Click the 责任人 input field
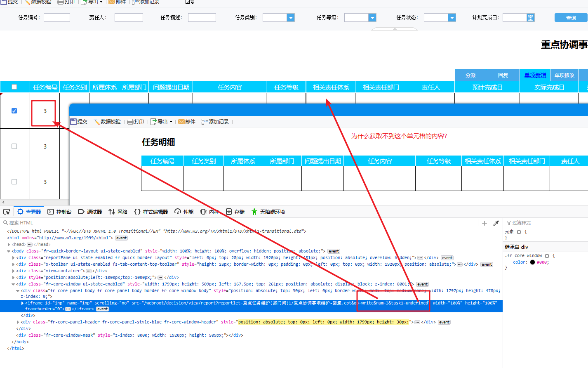This screenshot has height=368, width=588. point(129,17)
